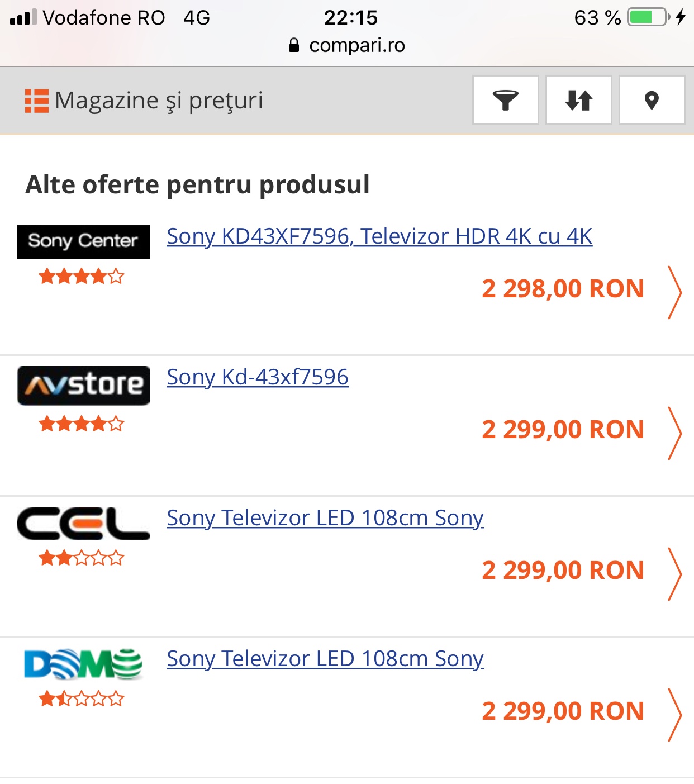View the Sony Center star rating
The image size is (694, 784).
tap(82, 276)
